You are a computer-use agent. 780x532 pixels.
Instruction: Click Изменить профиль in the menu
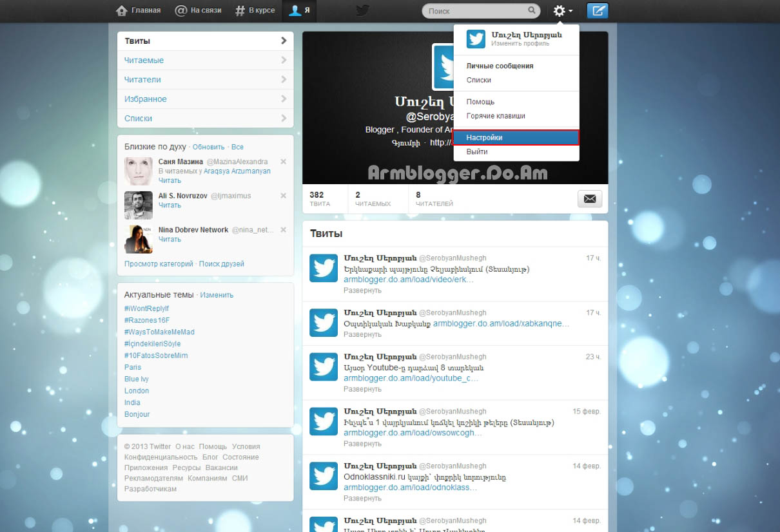[x=520, y=43]
